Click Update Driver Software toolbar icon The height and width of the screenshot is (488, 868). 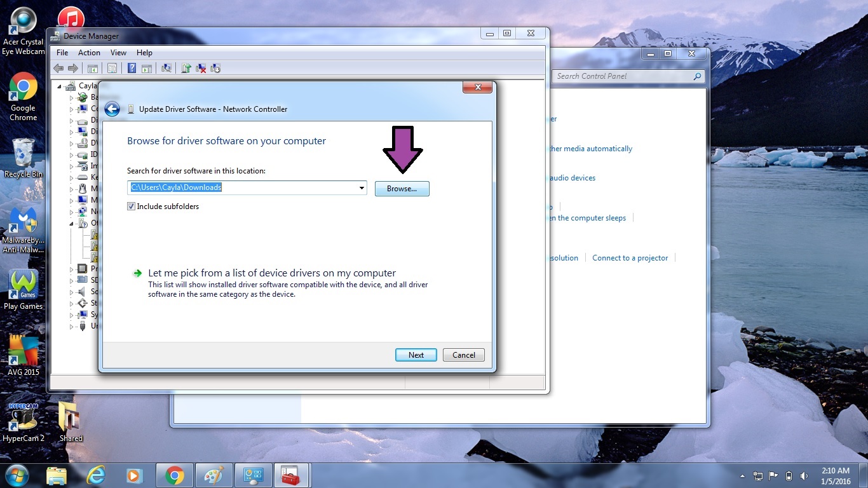[186, 69]
